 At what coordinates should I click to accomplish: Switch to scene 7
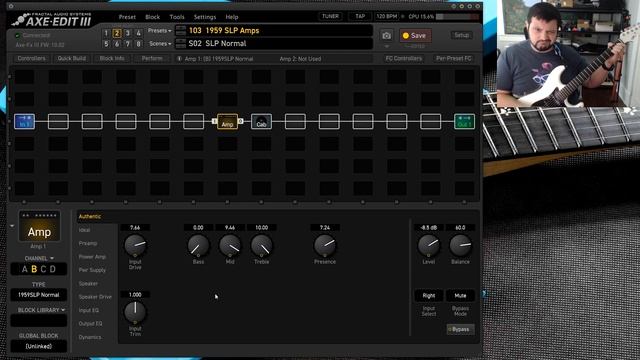pyautogui.click(x=127, y=44)
